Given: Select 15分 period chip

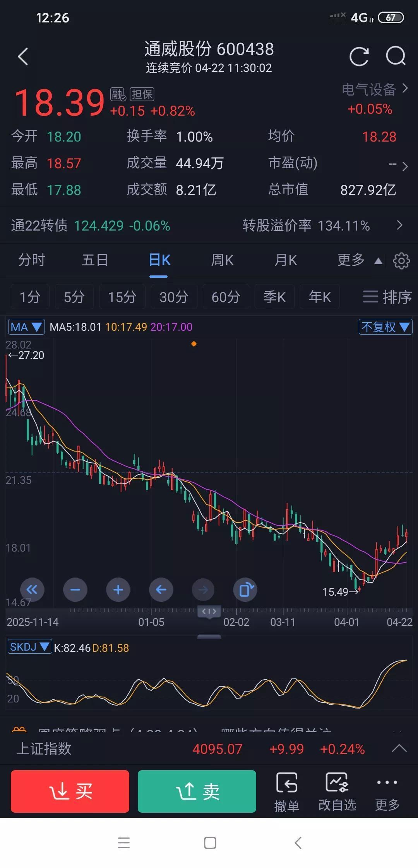Looking at the screenshot, I should (122, 297).
